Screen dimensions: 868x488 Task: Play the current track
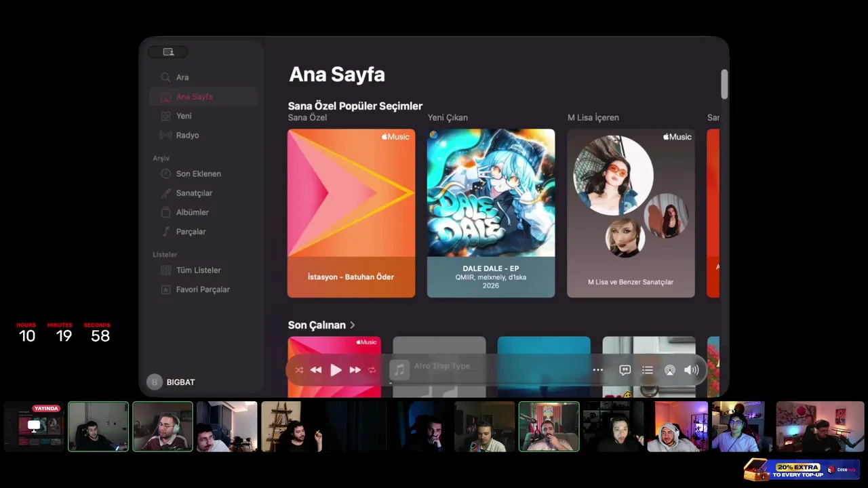click(x=336, y=370)
